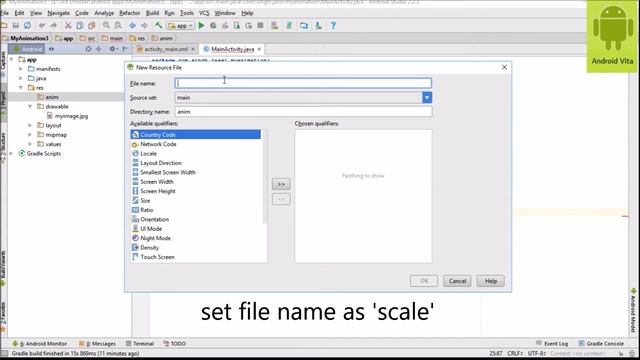Expand the Gradle Scripts node
Image resolution: width=640 pixels, height=360 pixels.
point(12,153)
